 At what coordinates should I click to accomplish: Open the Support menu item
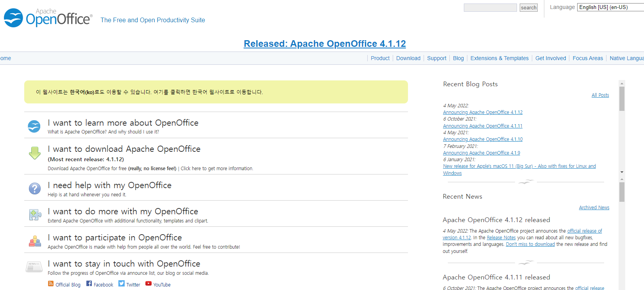coord(436,58)
